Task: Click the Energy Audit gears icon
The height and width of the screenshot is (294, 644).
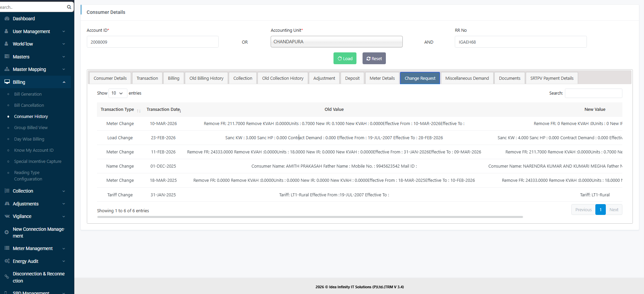Action: click(x=7, y=261)
